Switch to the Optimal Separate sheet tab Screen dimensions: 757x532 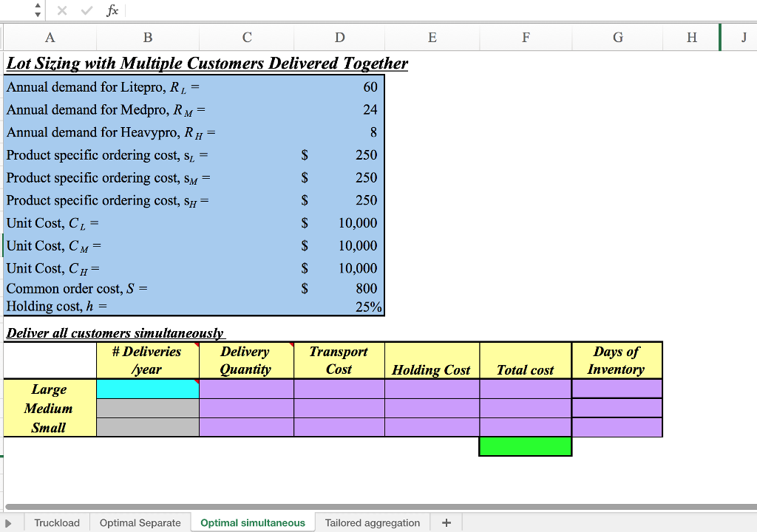(140, 523)
